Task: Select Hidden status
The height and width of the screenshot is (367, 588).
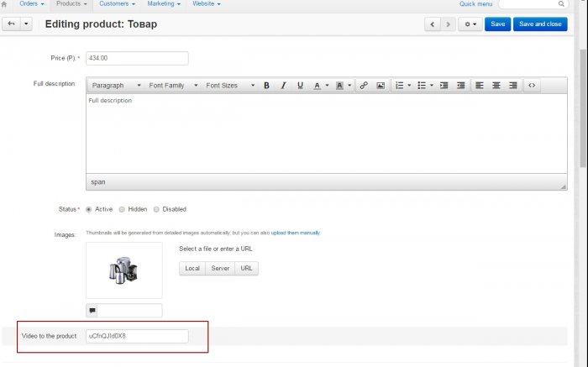Action: click(122, 210)
